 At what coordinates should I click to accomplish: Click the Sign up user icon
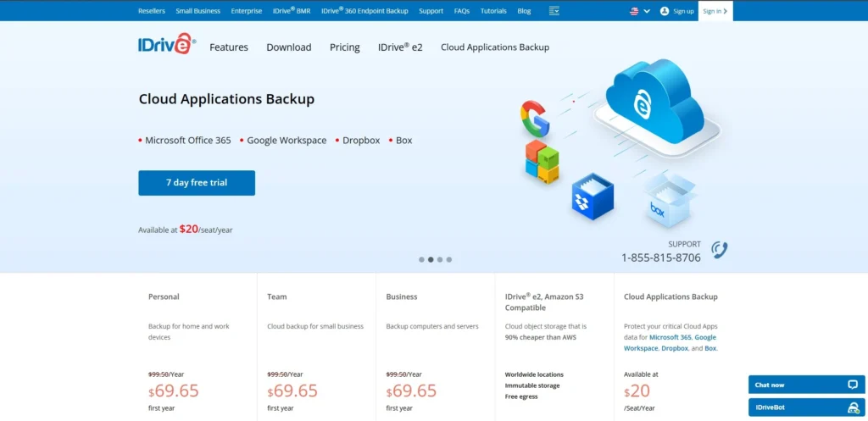click(665, 11)
